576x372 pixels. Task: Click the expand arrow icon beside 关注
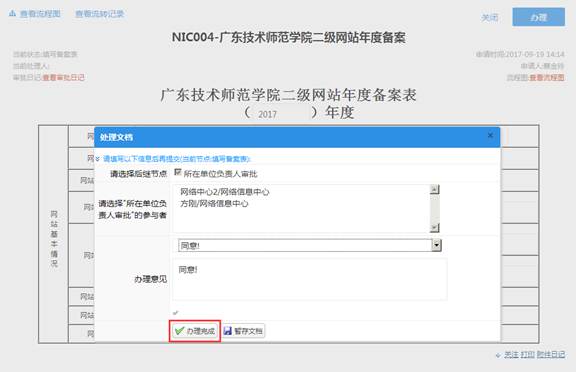(x=498, y=355)
